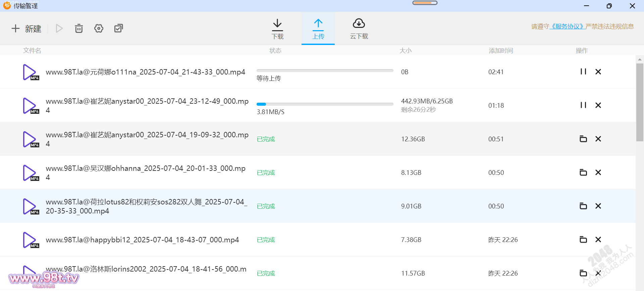Click the start/resume play icon in toolbar
This screenshot has width=644, height=291.
pos(59,29)
